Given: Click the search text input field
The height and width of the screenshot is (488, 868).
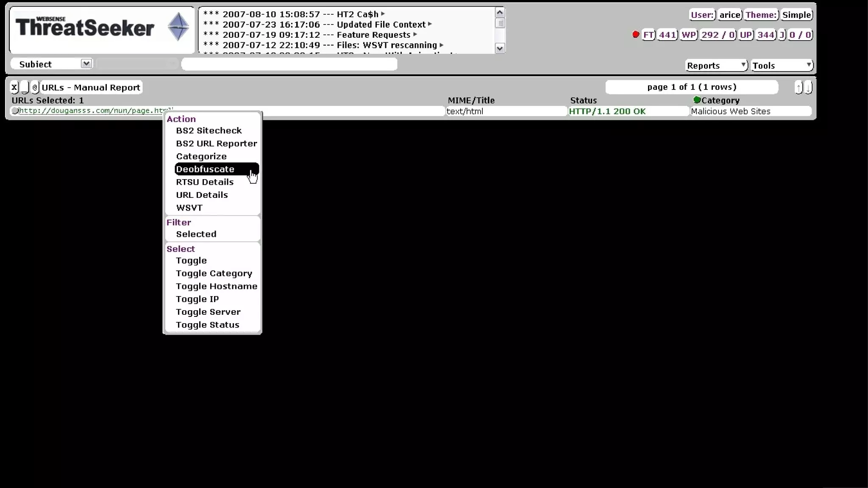Looking at the screenshot, I should [289, 64].
